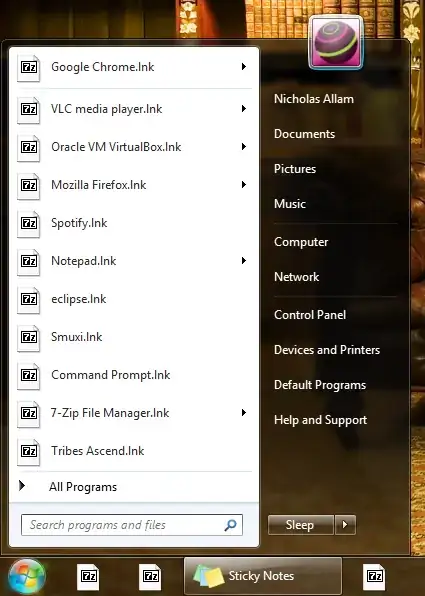Image resolution: width=425 pixels, height=596 pixels.
Task: Expand Oracle VM VirtualBox jump list arrow
Action: coord(244,147)
